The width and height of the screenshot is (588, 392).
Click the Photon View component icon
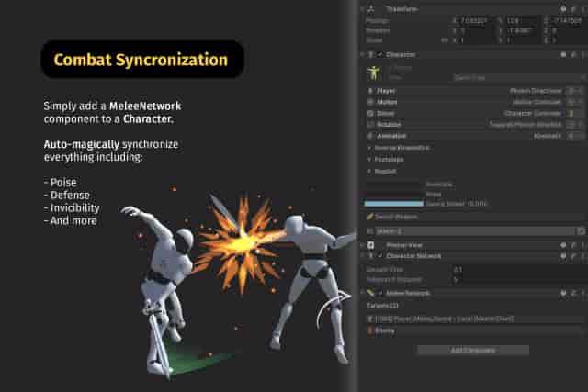click(370, 245)
